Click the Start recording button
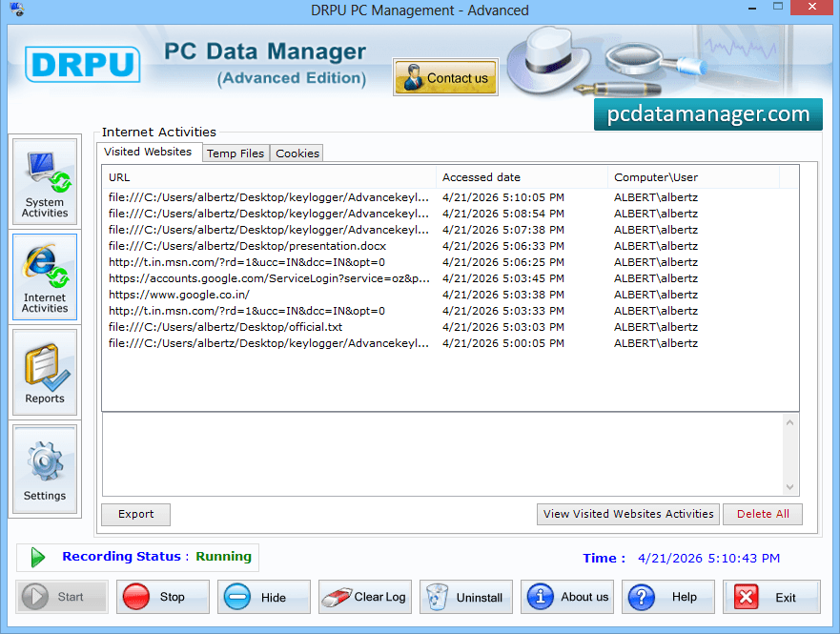Viewport: 840px width, 634px height. pos(62,597)
